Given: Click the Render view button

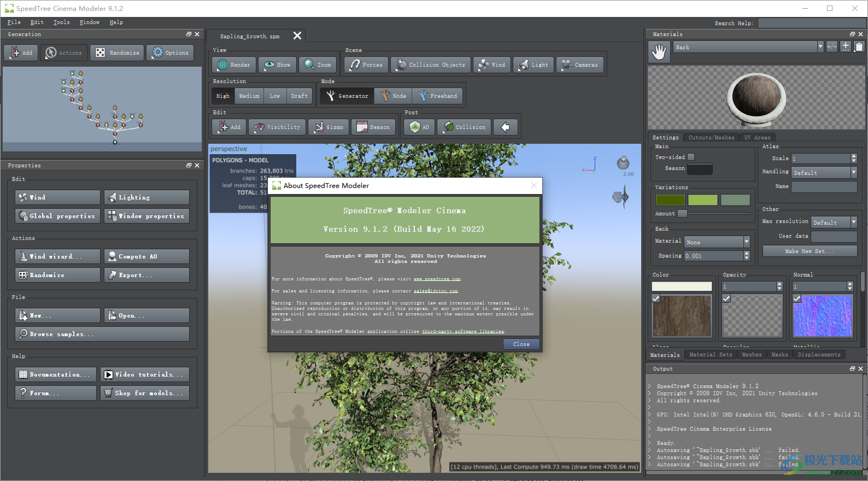Looking at the screenshot, I should pos(234,64).
